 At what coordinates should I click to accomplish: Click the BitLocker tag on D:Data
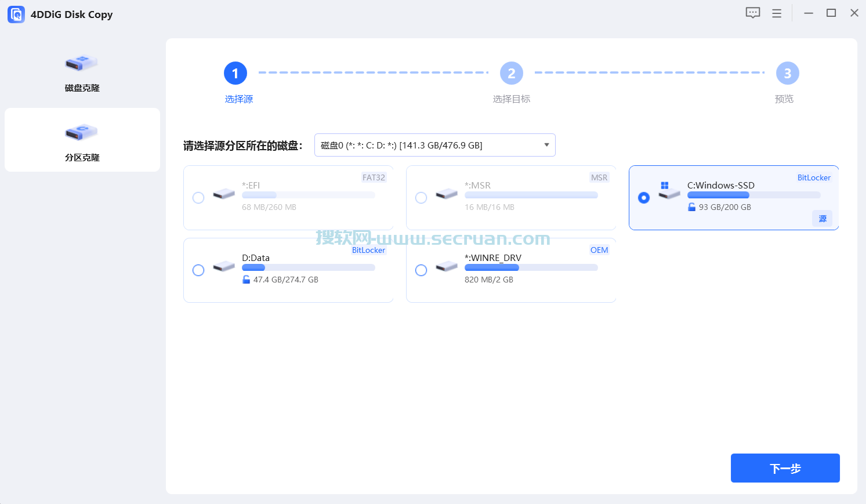coord(368,250)
